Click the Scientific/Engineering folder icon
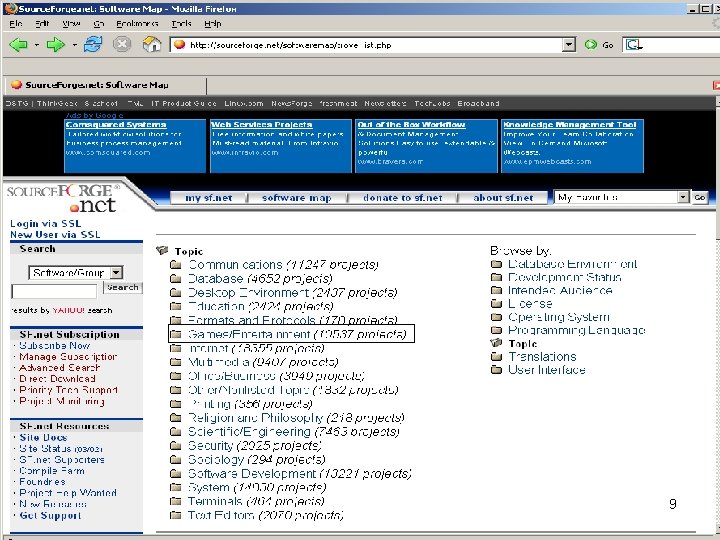Screen dimensions: 720x540 (x=175, y=432)
